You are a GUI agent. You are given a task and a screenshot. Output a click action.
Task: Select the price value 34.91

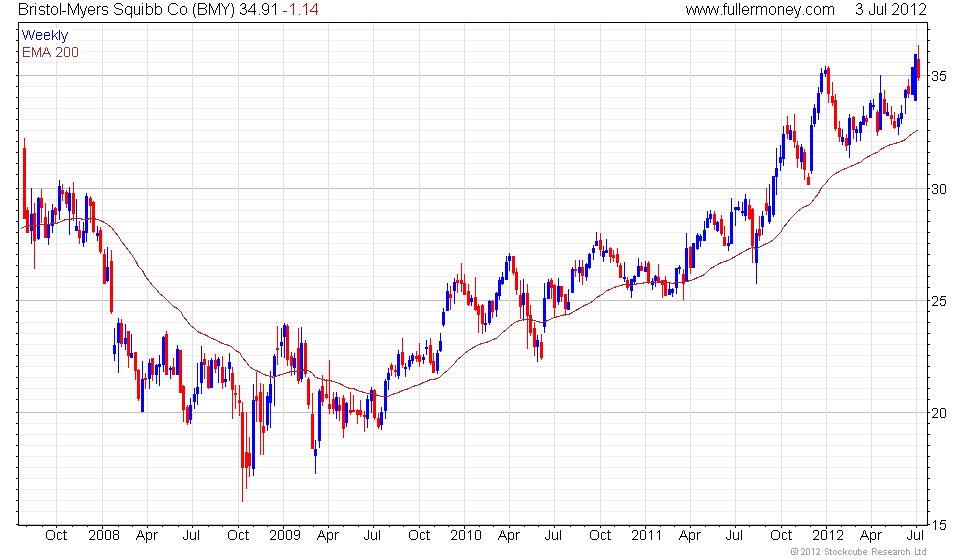[259, 10]
